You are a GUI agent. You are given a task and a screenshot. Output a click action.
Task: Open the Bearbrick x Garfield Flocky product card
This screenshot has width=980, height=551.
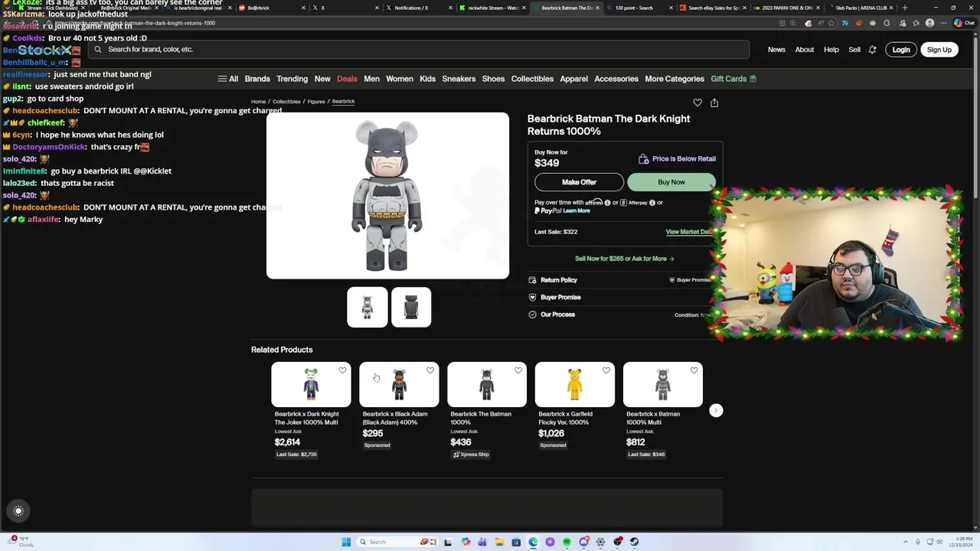[574, 406]
